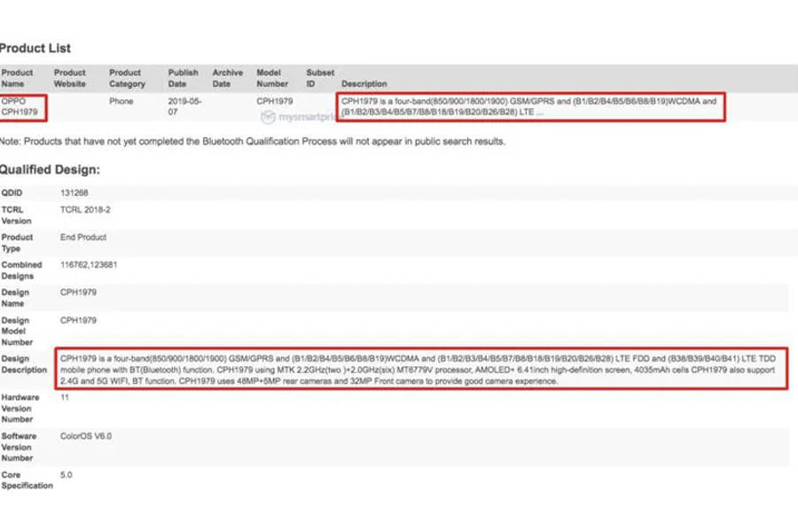Click the full design description paragraph

(419, 370)
